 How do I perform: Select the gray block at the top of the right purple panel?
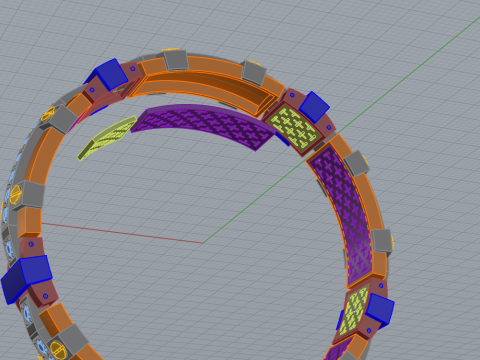357,163
